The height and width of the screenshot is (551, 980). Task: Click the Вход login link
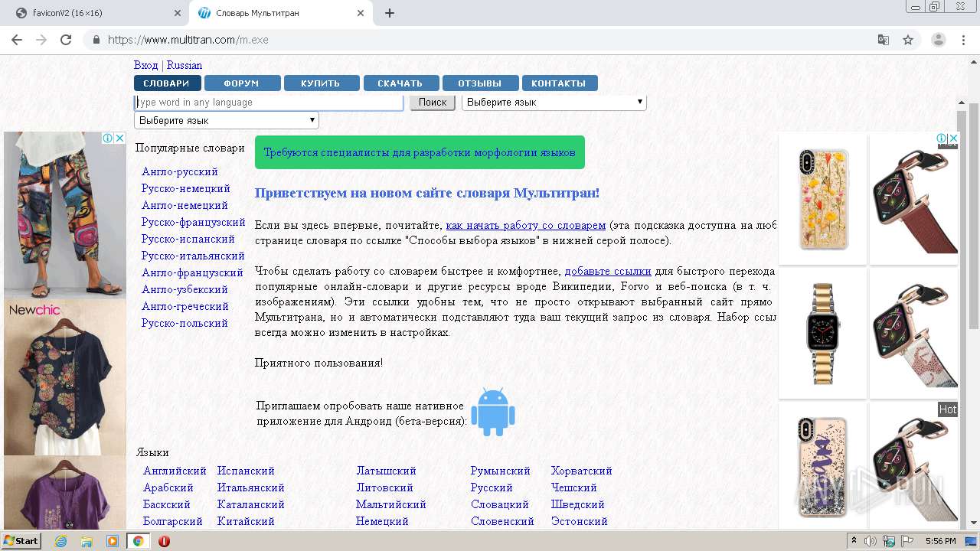click(x=145, y=66)
